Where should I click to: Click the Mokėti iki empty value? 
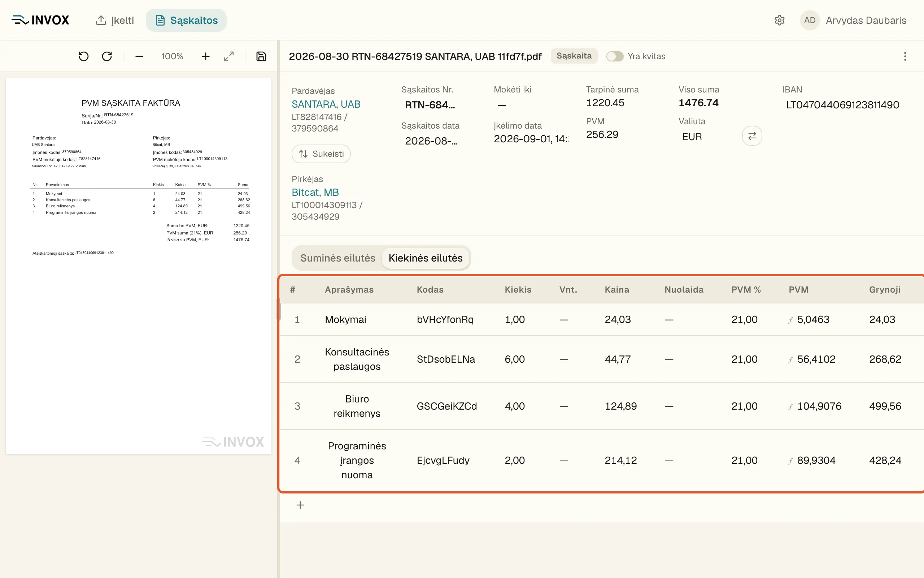click(x=502, y=105)
